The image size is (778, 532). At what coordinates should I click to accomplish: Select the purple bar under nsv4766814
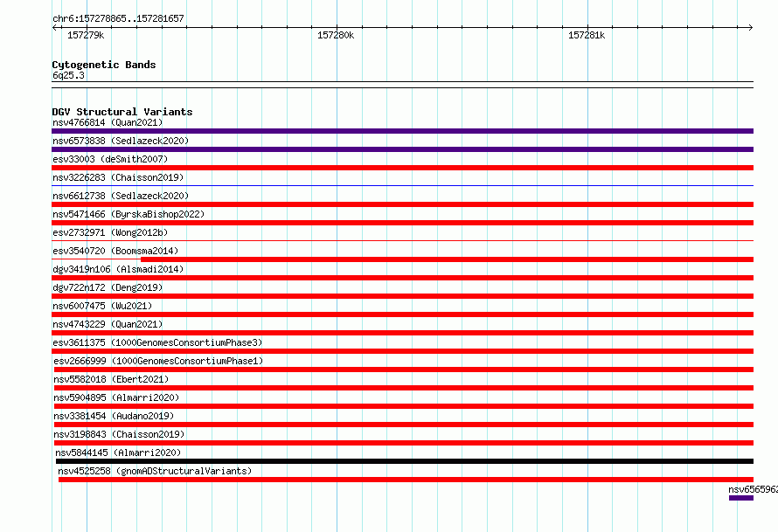pos(402,131)
